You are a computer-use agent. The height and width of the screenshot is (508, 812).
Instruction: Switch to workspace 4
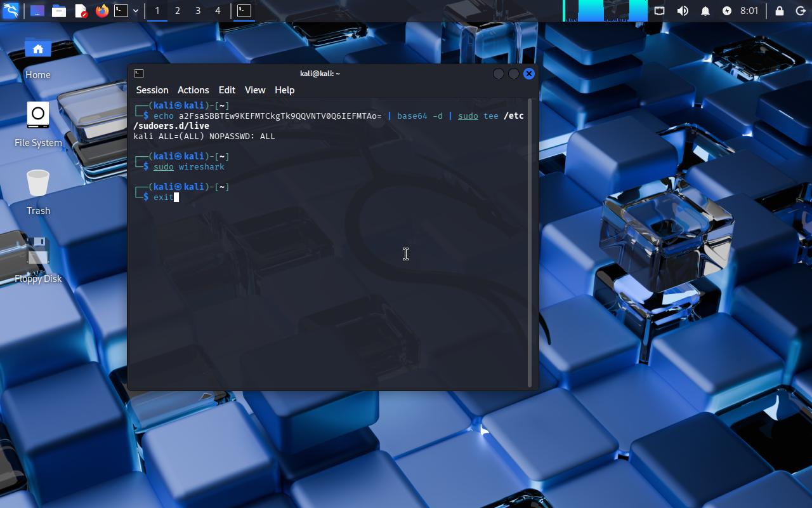(218, 11)
